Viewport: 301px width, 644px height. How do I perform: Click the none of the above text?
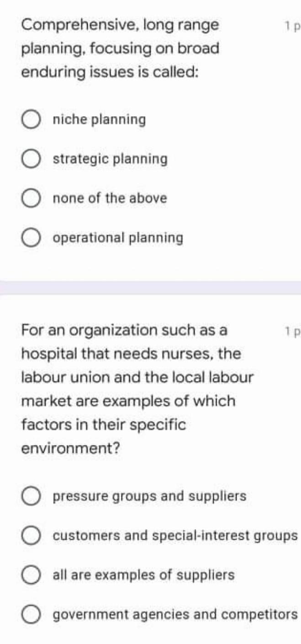point(110,198)
